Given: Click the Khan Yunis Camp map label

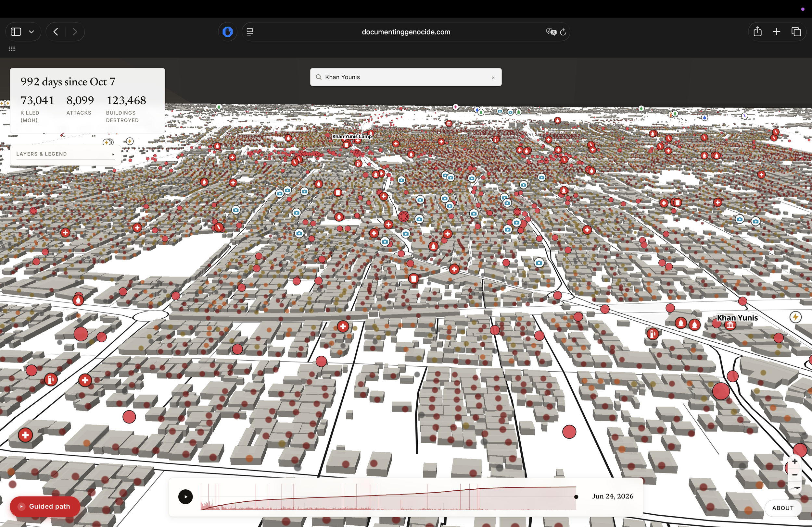Looking at the screenshot, I should (x=352, y=136).
